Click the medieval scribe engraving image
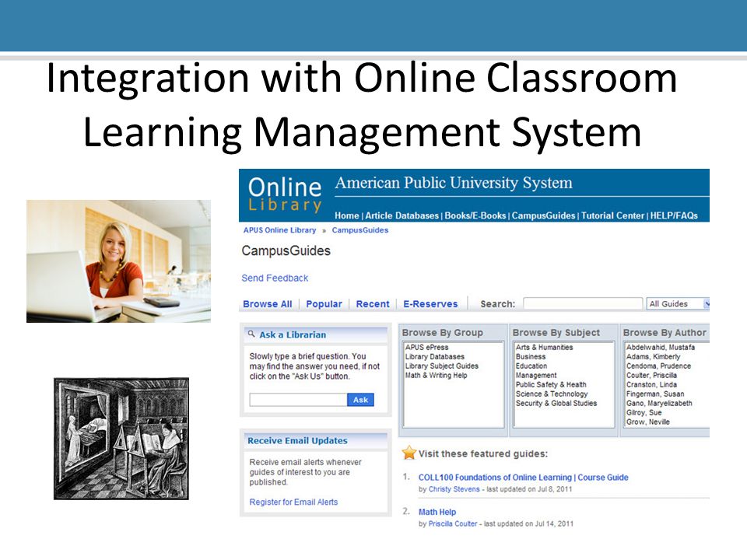747x560 pixels. (121, 439)
